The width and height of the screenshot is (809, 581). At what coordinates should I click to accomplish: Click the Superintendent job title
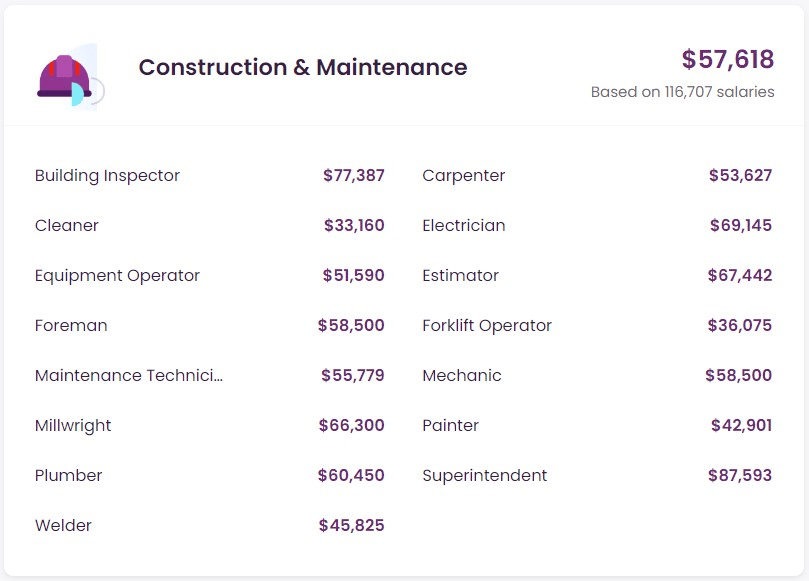(484, 476)
